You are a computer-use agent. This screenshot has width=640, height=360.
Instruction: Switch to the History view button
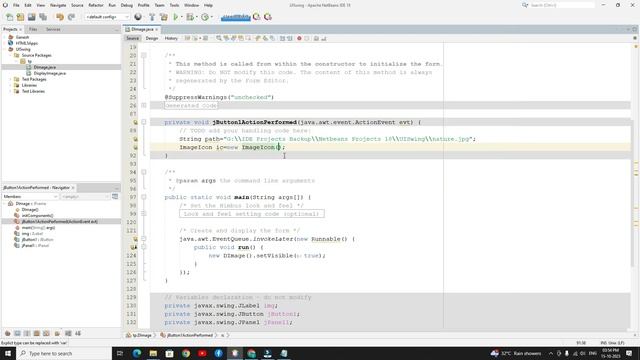(x=171, y=38)
